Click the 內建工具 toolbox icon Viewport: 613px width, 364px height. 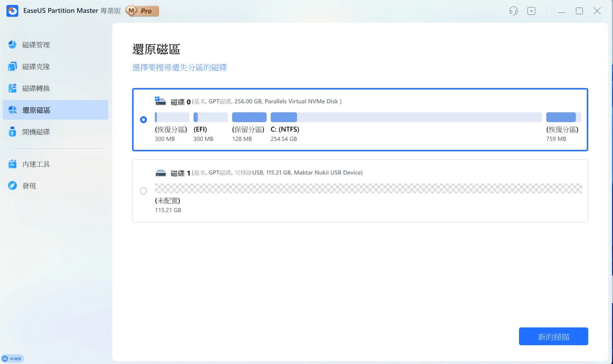click(x=12, y=164)
